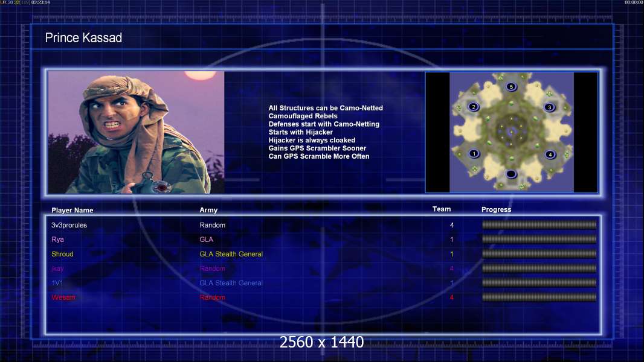Click 1V1's GLA Stealth General army

click(231, 283)
